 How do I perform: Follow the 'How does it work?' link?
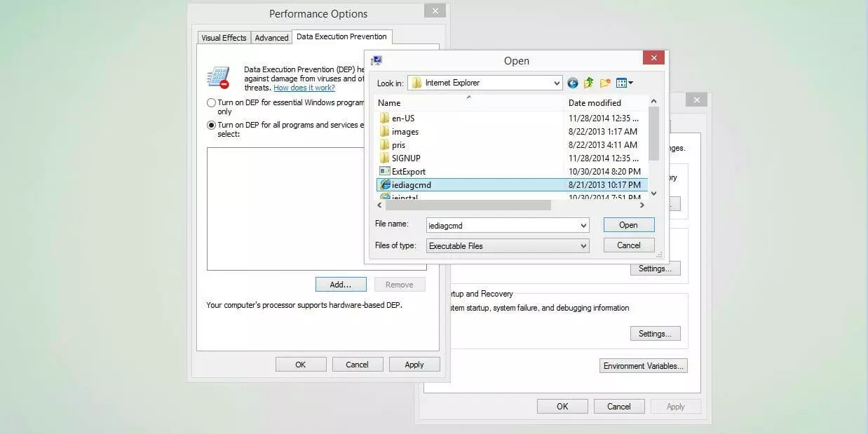click(x=304, y=88)
